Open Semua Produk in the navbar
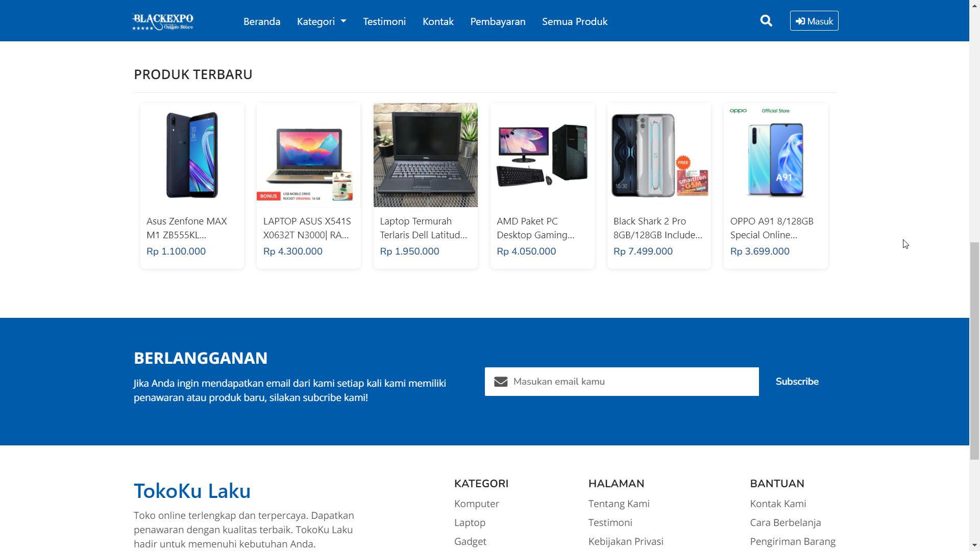 (575, 21)
